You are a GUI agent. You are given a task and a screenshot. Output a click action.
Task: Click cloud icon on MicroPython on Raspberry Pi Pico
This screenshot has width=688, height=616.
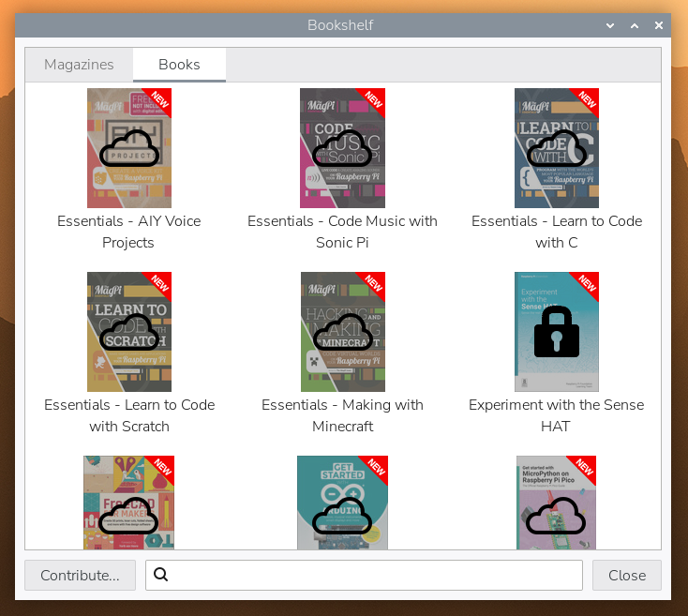coord(556,516)
